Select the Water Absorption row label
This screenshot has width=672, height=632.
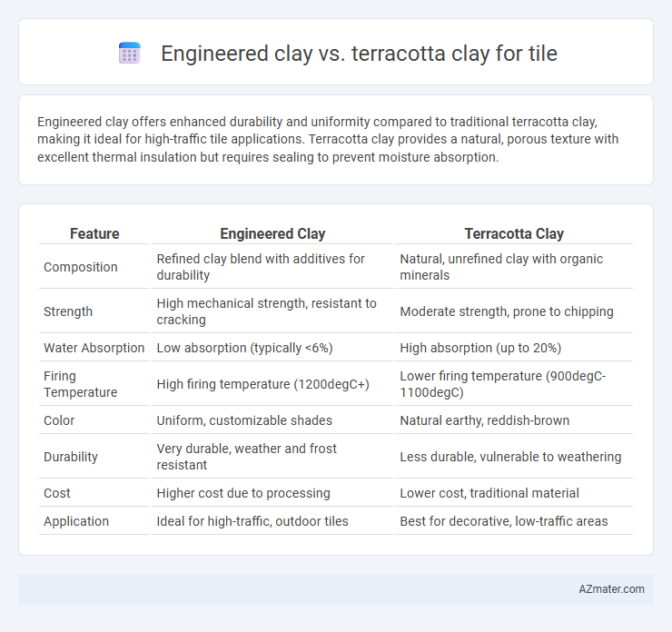point(94,348)
